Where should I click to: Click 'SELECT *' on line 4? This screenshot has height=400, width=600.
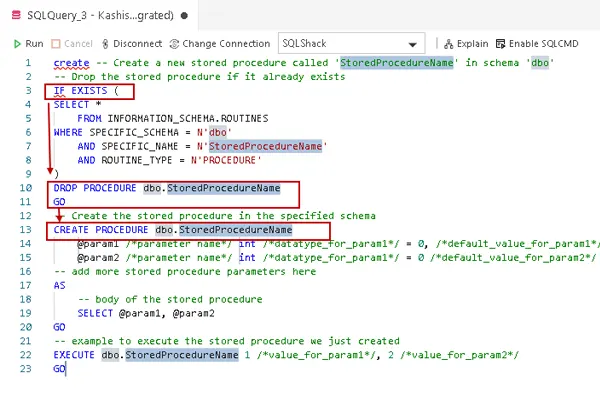click(77, 104)
